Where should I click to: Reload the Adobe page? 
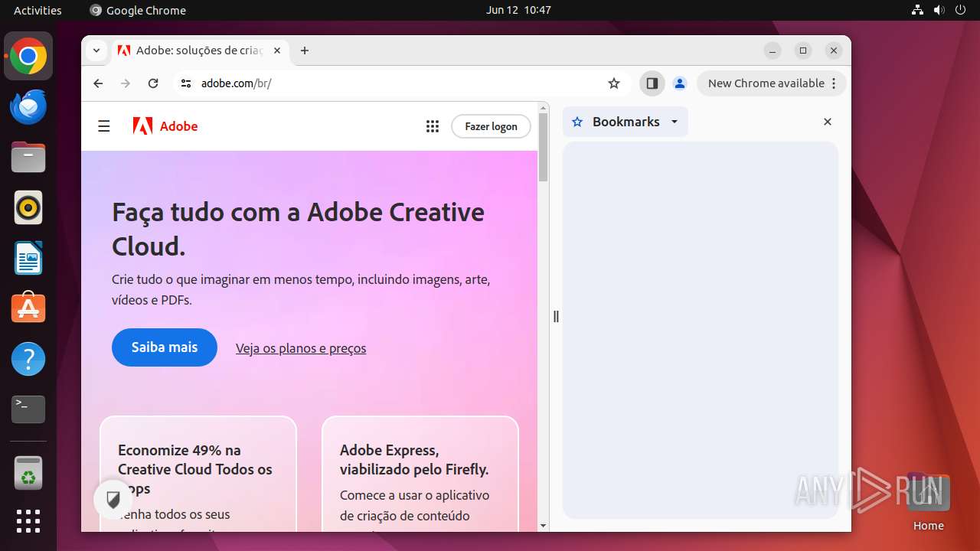click(x=153, y=83)
